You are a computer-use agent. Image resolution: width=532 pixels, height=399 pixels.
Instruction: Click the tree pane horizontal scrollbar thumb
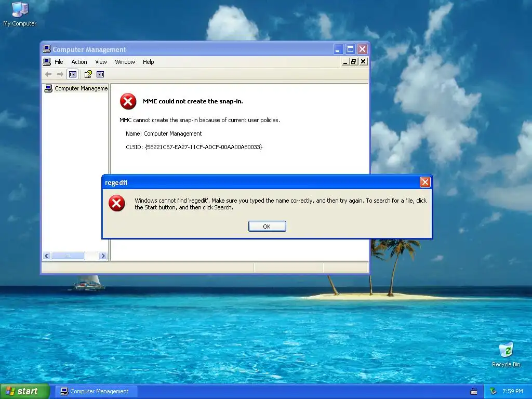tap(68, 256)
